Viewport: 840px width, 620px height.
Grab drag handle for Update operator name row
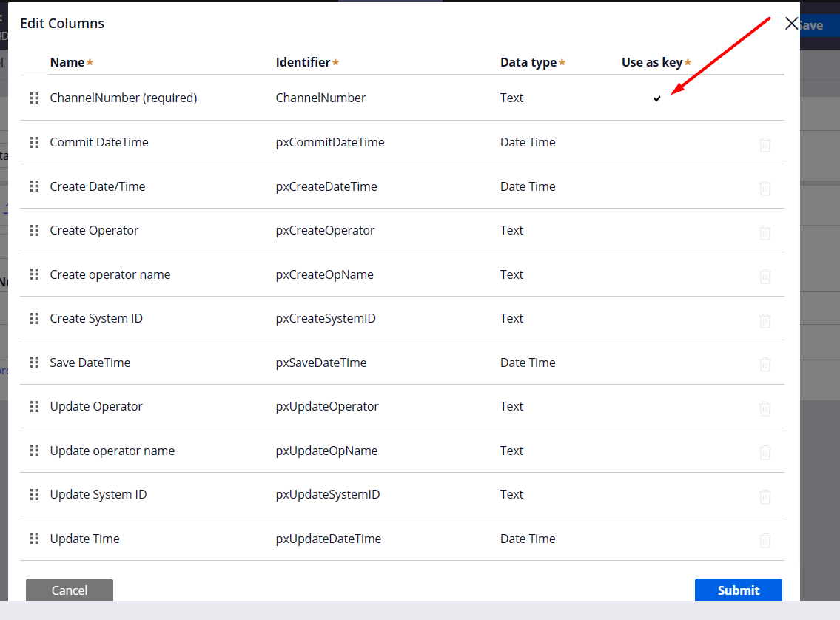click(x=34, y=451)
